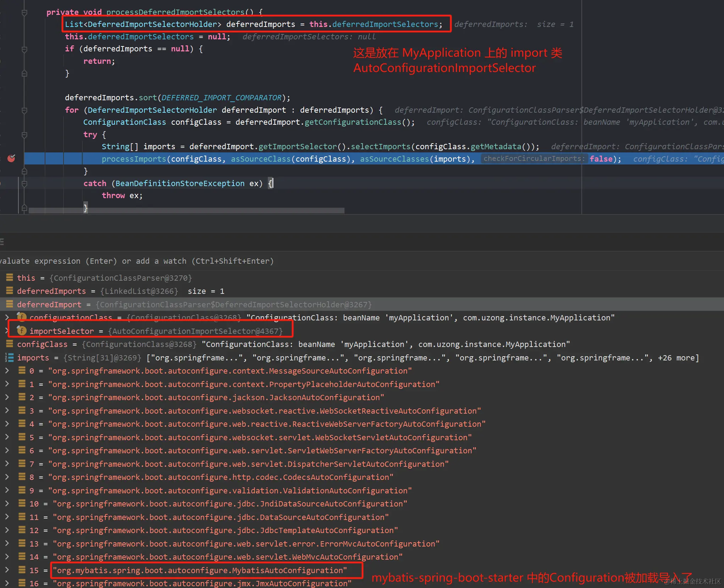Image resolution: width=724 pixels, height=588 pixels.
Task: Click the editor horizontal scrollbar
Action: 186,211
